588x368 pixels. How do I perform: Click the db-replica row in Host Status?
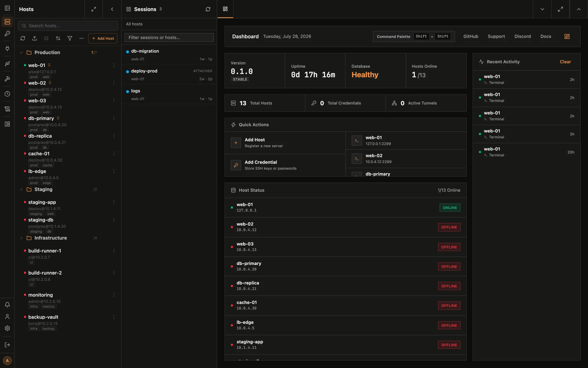pyautogui.click(x=345, y=286)
